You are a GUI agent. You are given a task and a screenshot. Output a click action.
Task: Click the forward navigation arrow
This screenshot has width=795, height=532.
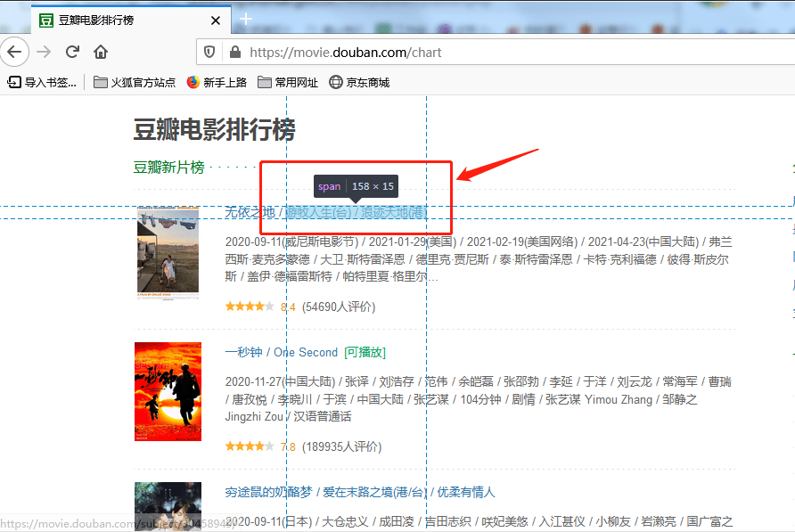click(x=44, y=52)
